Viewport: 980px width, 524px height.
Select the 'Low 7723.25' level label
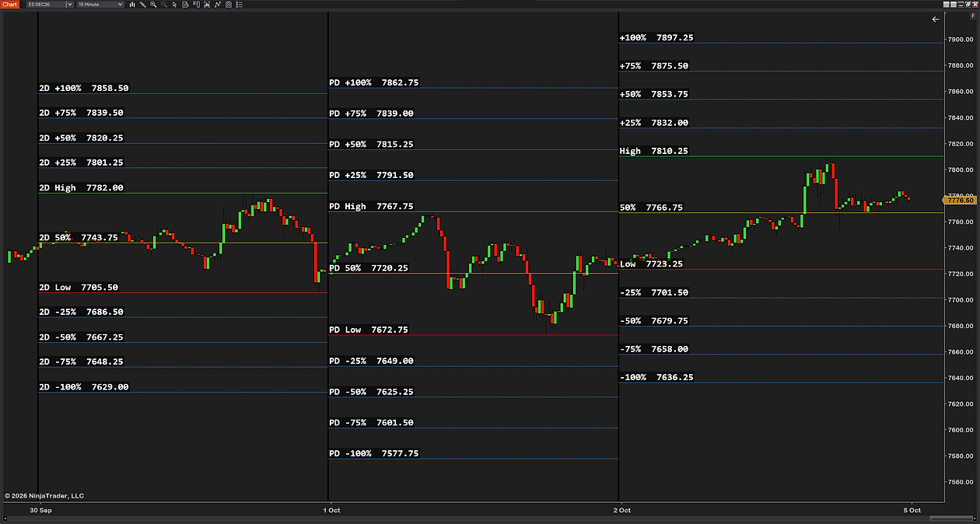pyautogui.click(x=651, y=264)
